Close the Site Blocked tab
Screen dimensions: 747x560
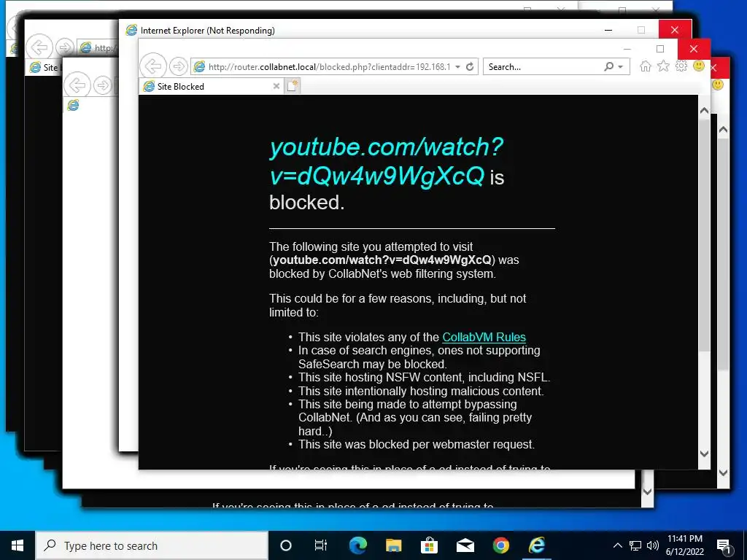point(276,86)
